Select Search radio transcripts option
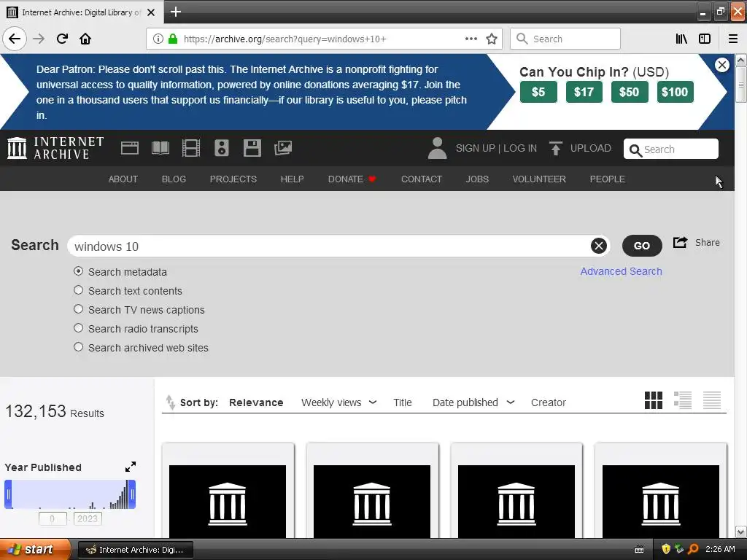Image resolution: width=747 pixels, height=560 pixels. click(78, 328)
